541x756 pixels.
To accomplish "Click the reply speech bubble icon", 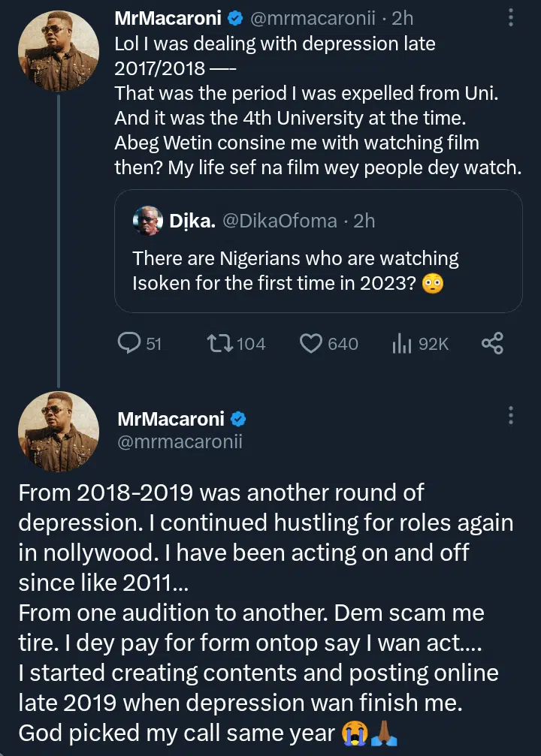I will [130, 344].
